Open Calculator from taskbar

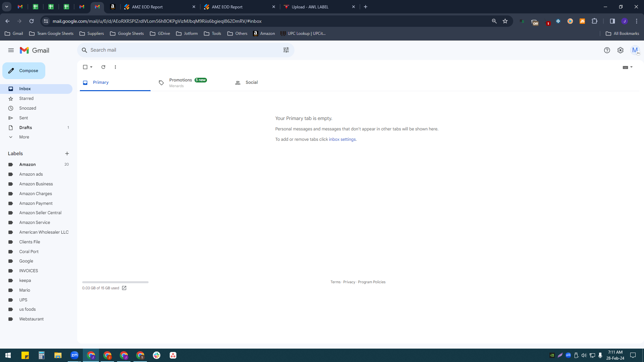(x=42, y=355)
